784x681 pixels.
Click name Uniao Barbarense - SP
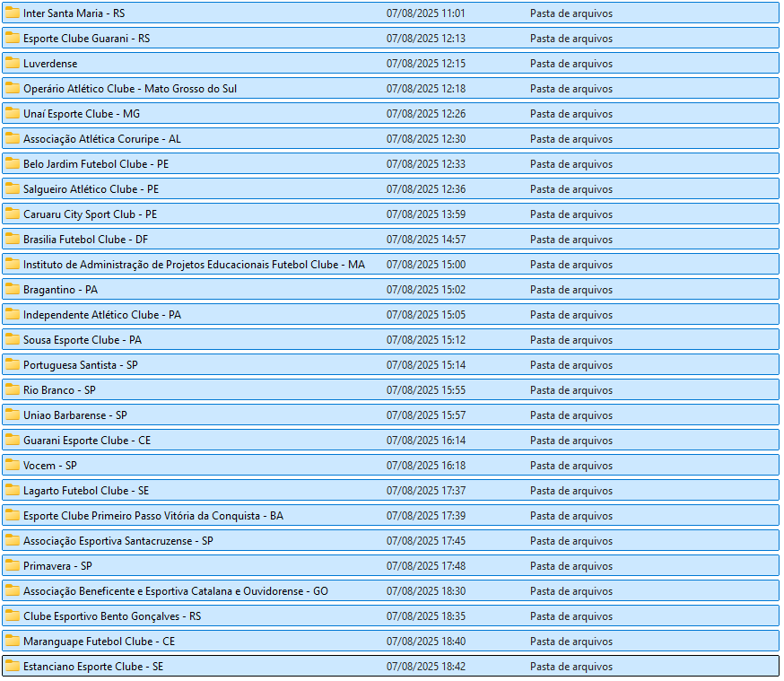click(75, 415)
